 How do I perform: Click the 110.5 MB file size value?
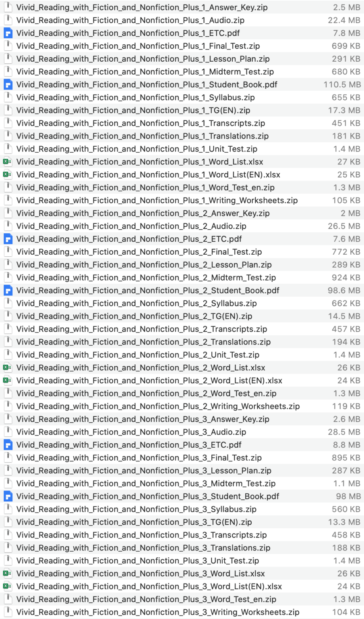coord(342,85)
